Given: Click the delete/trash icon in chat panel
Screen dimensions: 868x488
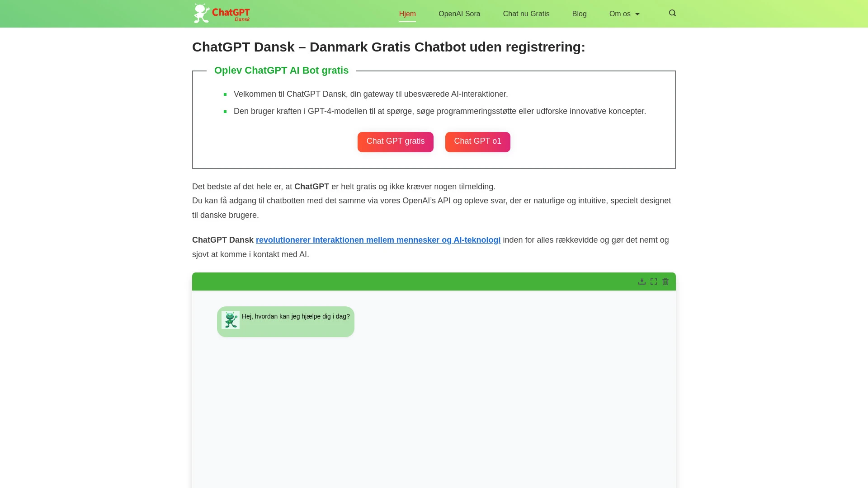Looking at the screenshot, I should click(665, 281).
